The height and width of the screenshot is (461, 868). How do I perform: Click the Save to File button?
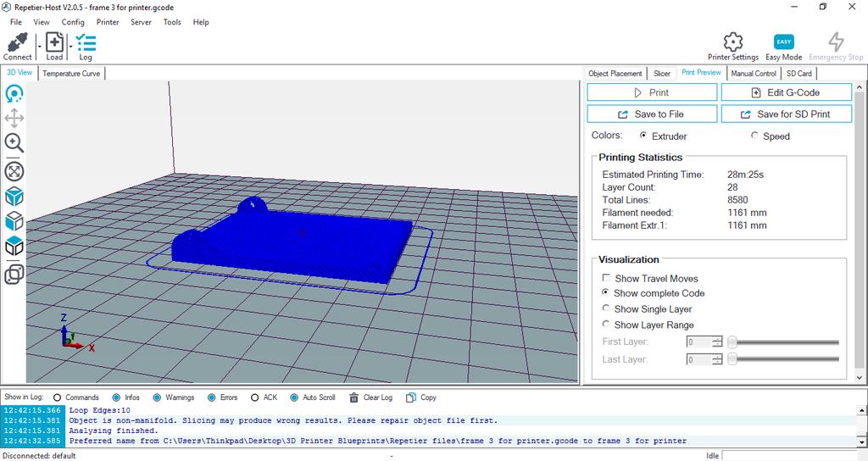tap(652, 114)
